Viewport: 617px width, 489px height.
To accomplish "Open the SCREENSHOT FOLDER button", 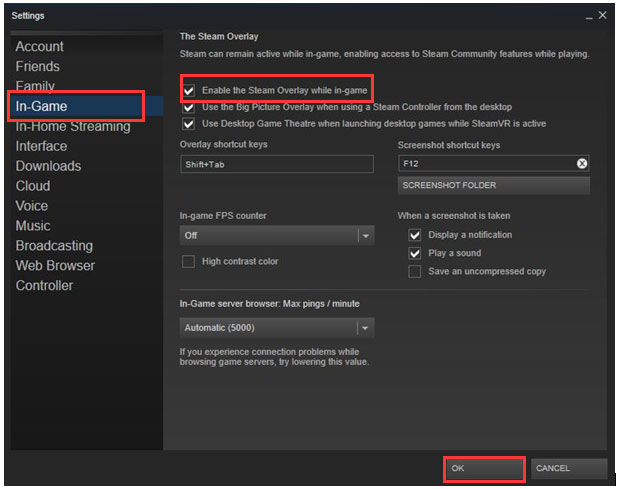I will click(x=494, y=185).
